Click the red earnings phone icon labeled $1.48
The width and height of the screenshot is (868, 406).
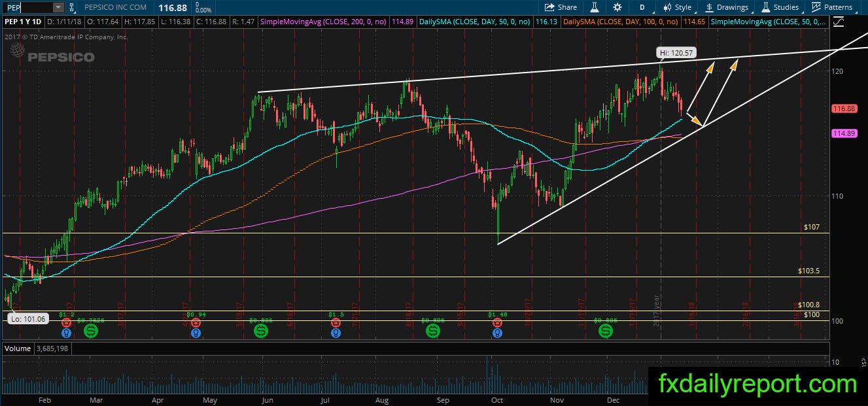tap(498, 323)
